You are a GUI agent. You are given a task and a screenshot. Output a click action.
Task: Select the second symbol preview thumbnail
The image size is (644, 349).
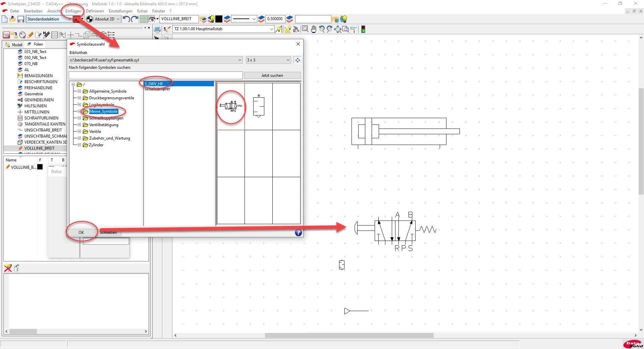(259, 106)
